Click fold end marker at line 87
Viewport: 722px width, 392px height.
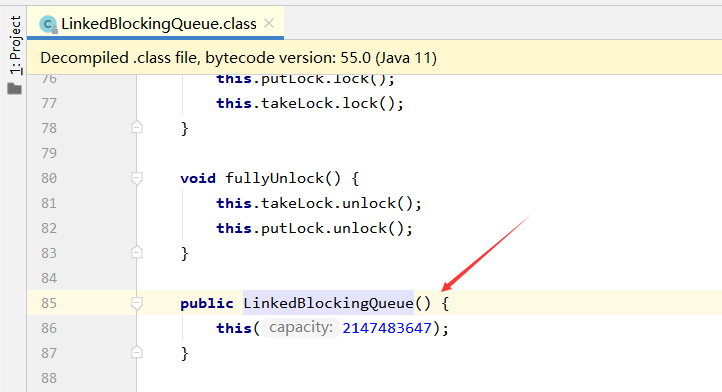(137, 352)
